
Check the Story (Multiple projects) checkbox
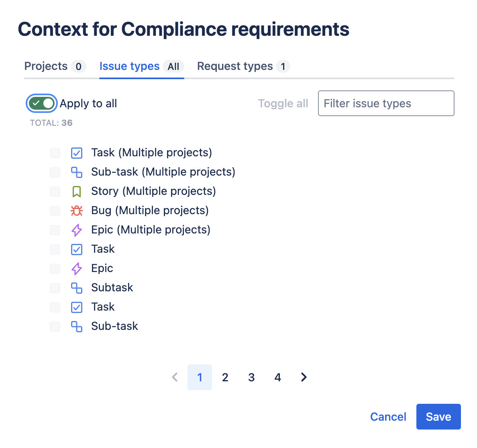click(x=55, y=191)
